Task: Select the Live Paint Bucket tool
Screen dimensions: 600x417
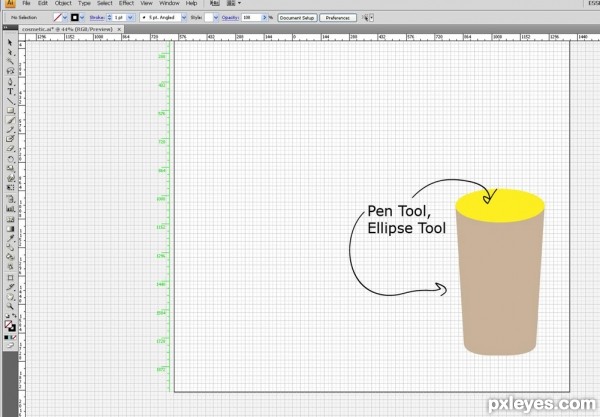Action: point(10,257)
